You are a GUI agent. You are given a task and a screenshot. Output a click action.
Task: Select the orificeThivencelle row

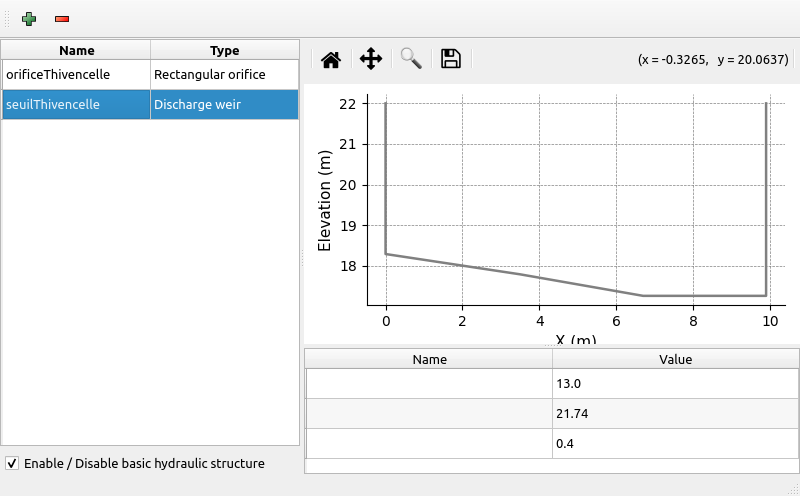pos(76,74)
